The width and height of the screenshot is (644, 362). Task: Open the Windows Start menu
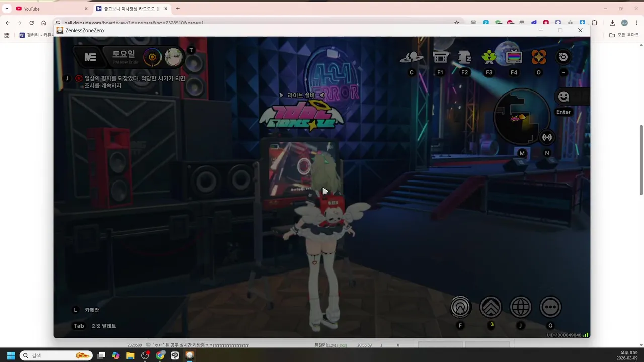pyautogui.click(x=11, y=355)
